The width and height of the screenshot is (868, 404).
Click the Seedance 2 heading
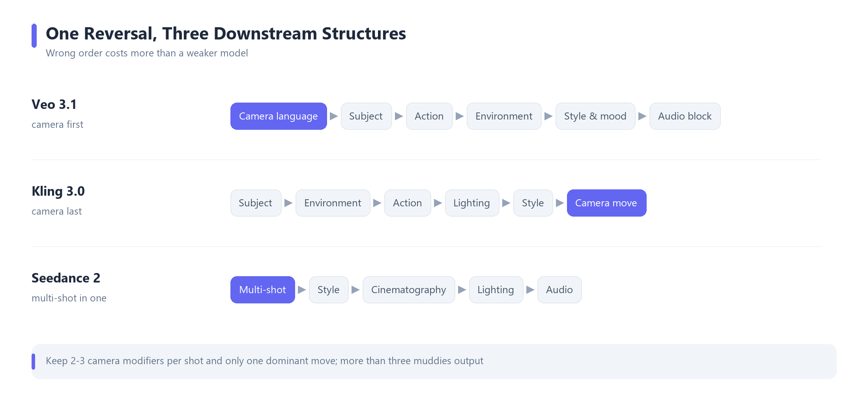pos(66,278)
